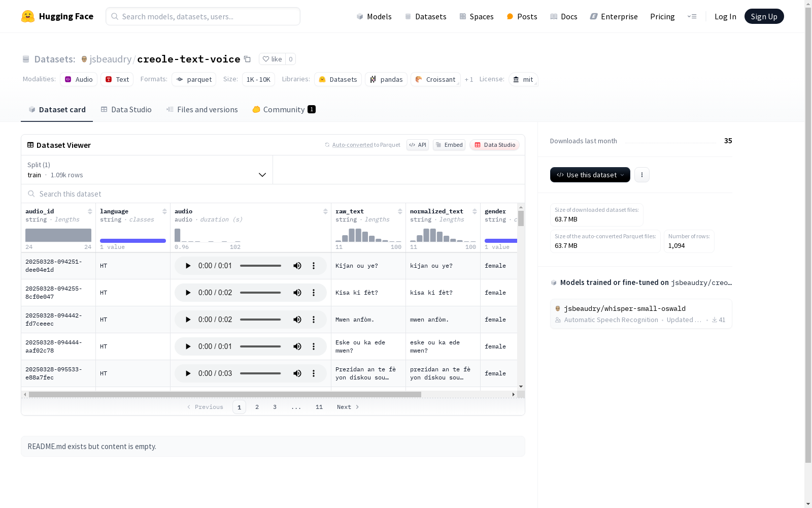Play audio for Prezidan an te fè row
The height and width of the screenshot is (508, 812).
point(188,373)
